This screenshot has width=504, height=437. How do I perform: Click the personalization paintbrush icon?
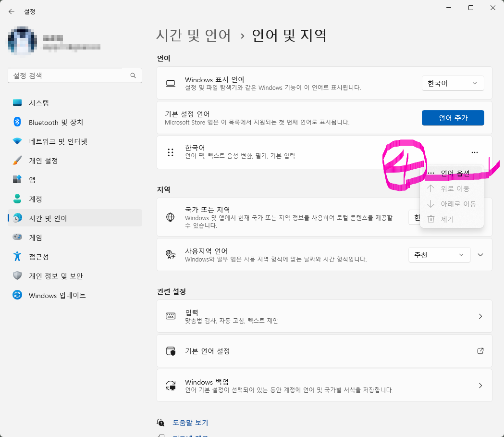coord(17,160)
